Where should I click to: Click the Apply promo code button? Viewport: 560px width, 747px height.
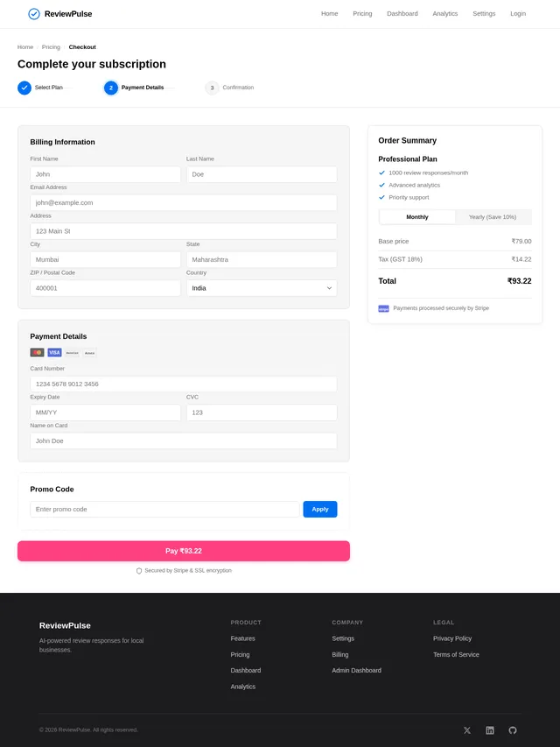tap(320, 510)
